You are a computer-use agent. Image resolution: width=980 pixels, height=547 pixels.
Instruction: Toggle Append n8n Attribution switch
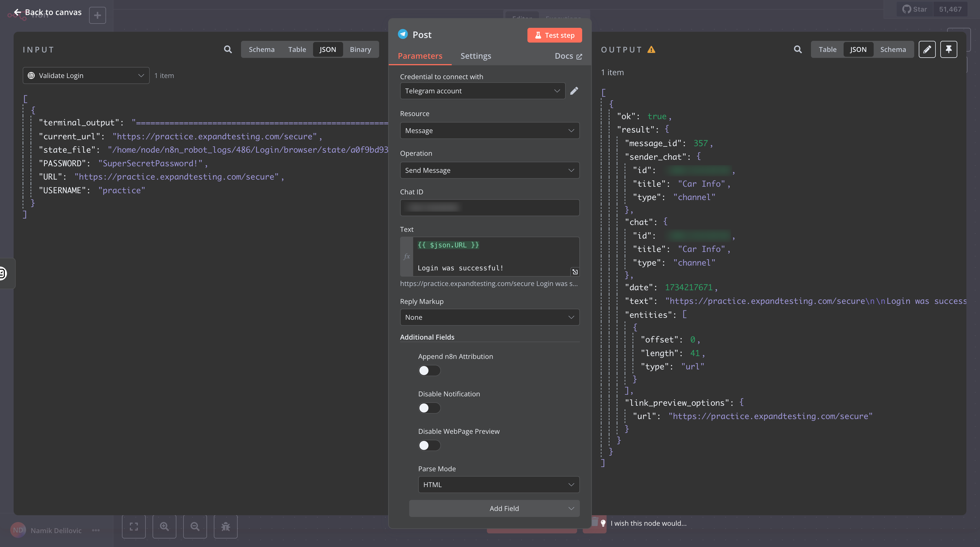429,370
